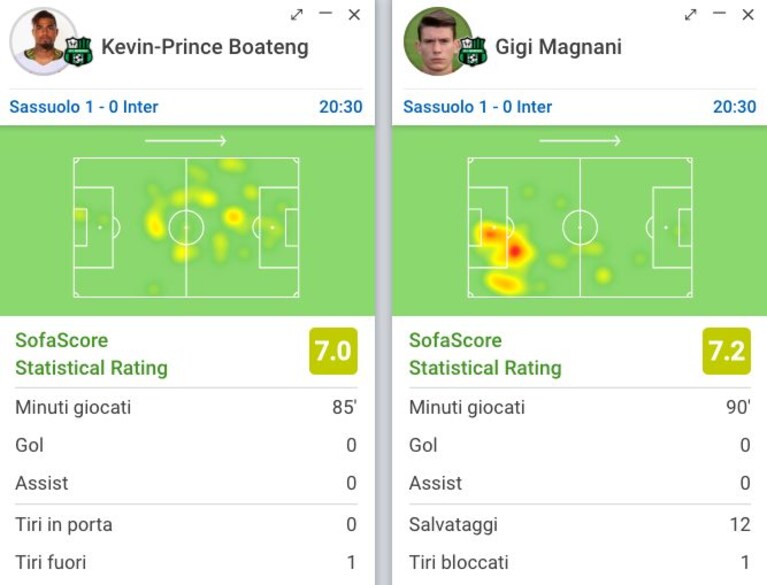767x585 pixels.
Task: Open Gigi Magnani's profile photo
Action: 437,41
